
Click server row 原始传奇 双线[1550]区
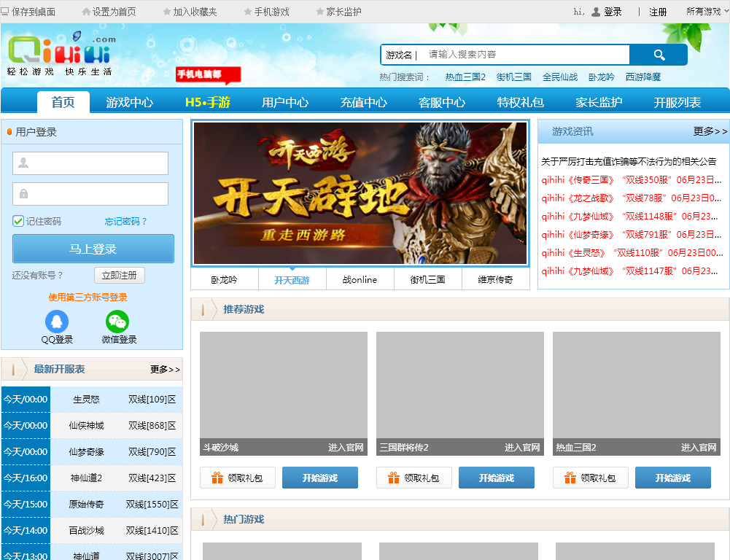click(x=92, y=504)
